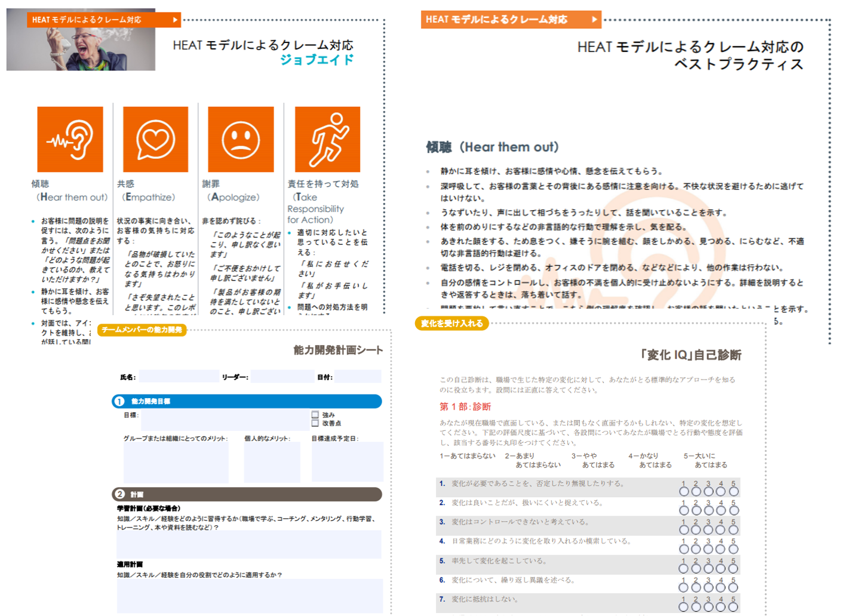Viewport: 845px width, 616px height.
Task: Click the orange ear listening icon
Action: tap(70, 140)
